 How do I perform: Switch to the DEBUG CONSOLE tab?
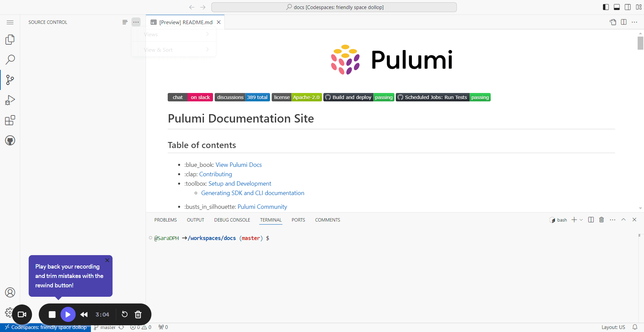(232, 220)
